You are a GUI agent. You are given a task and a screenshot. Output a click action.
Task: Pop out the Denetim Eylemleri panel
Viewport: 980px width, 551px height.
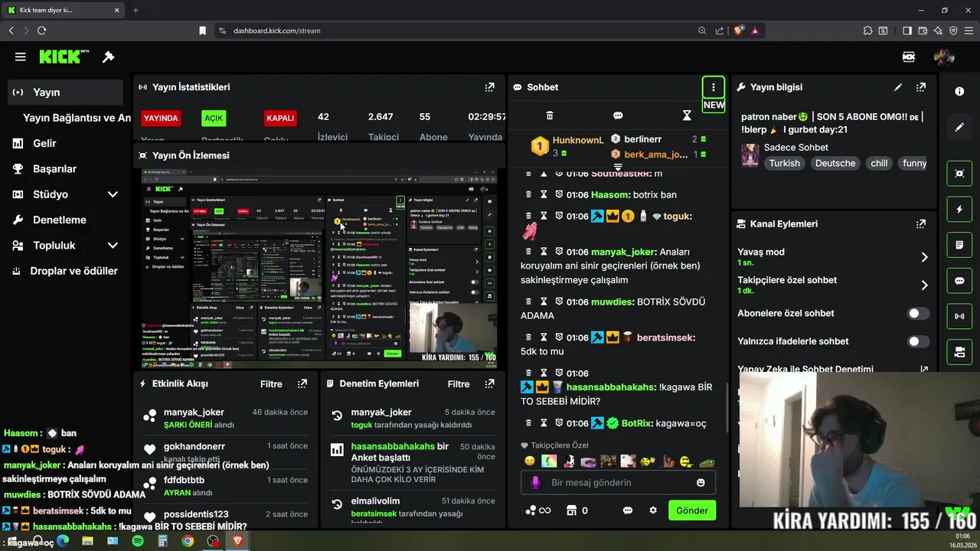tap(489, 384)
